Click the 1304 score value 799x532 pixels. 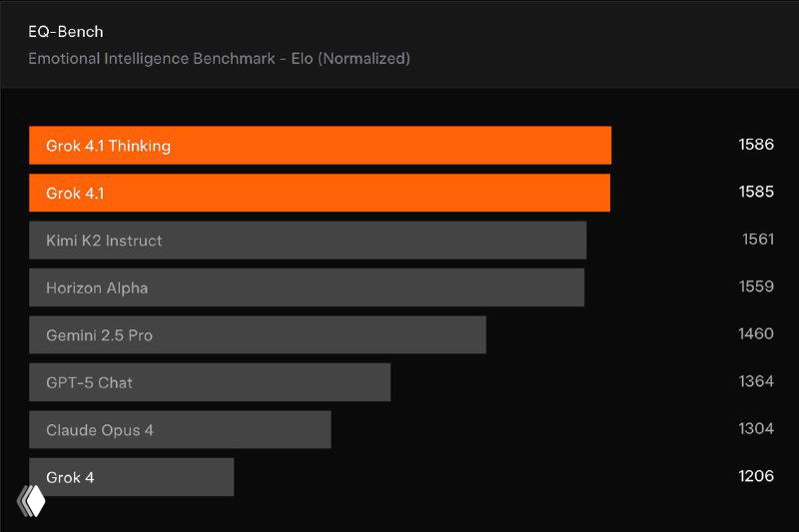[x=756, y=428]
